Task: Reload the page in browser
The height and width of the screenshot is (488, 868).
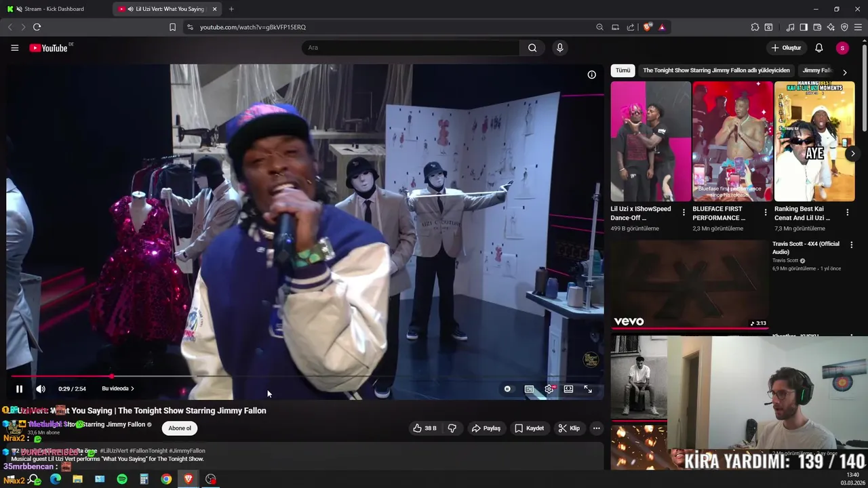Action: [37, 27]
